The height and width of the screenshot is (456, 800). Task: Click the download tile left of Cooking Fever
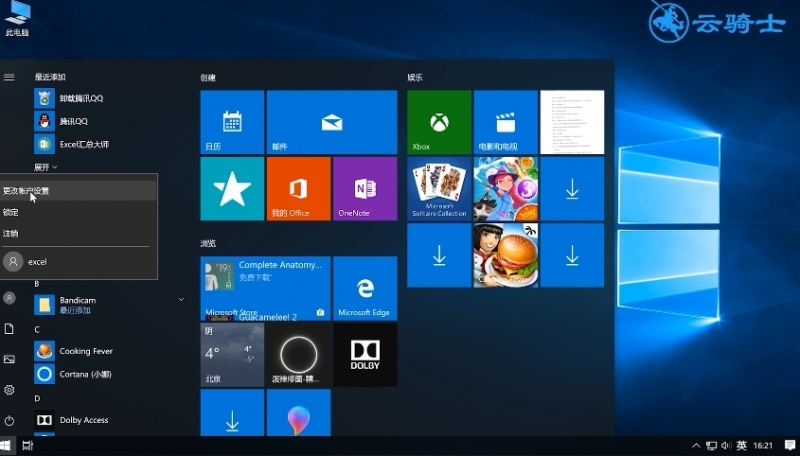coord(439,255)
